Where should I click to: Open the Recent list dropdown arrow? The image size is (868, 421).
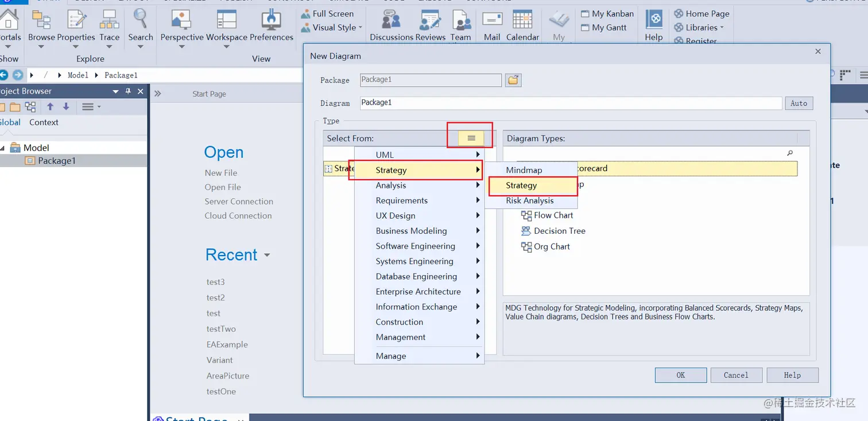(267, 255)
